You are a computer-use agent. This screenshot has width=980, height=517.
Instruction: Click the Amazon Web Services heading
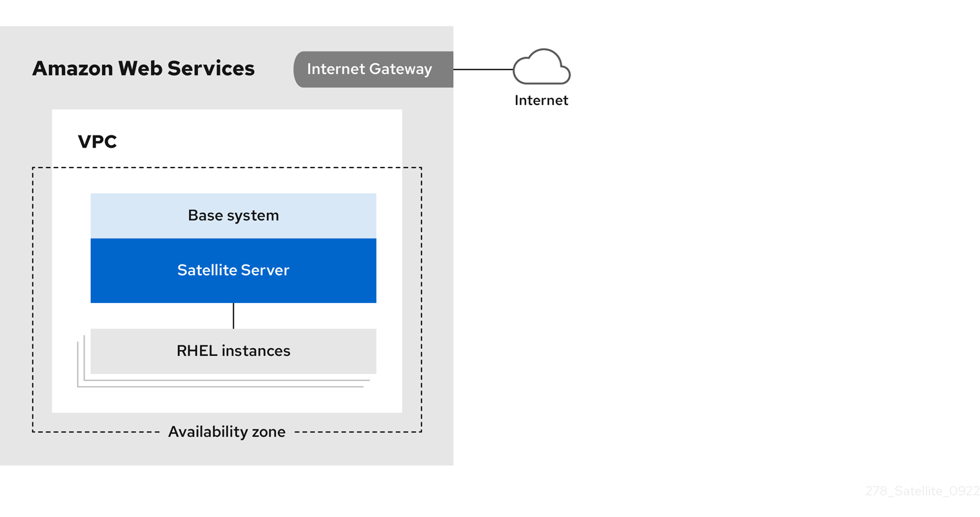coord(143,68)
